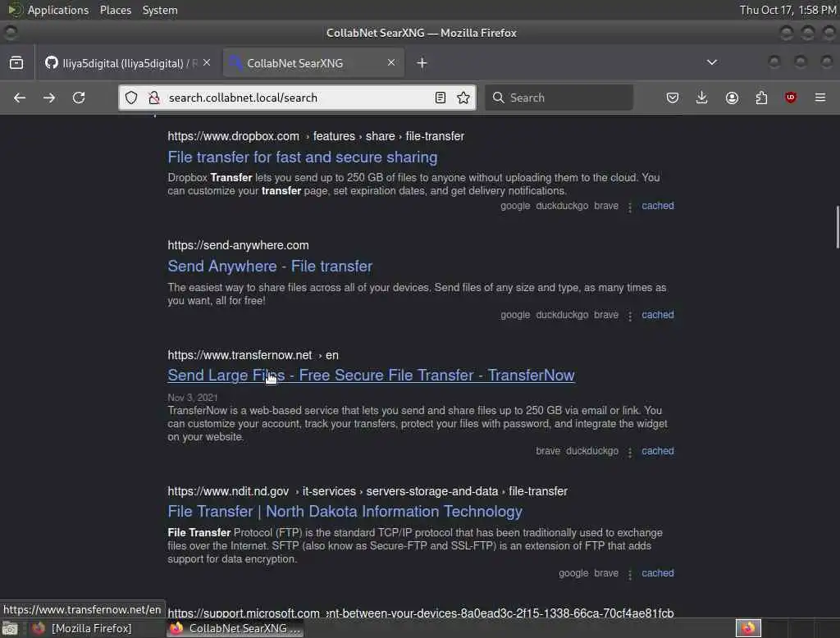Click the show desktop icon in taskbar

[x=10, y=628]
